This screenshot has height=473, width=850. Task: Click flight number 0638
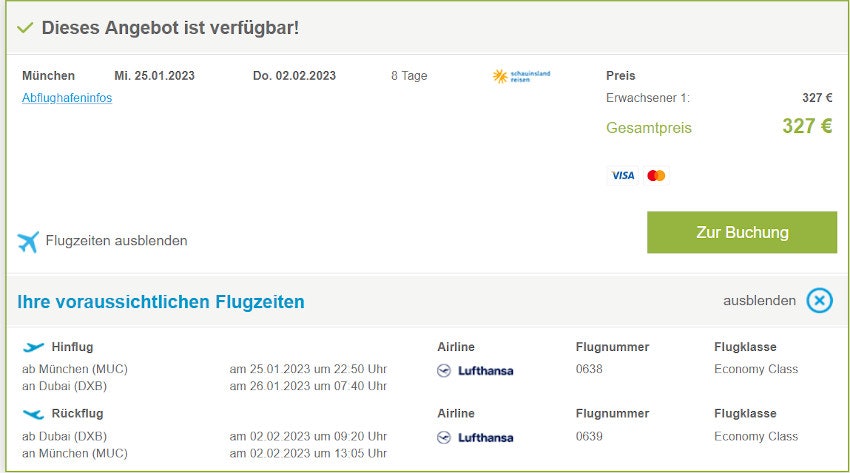(x=589, y=369)
